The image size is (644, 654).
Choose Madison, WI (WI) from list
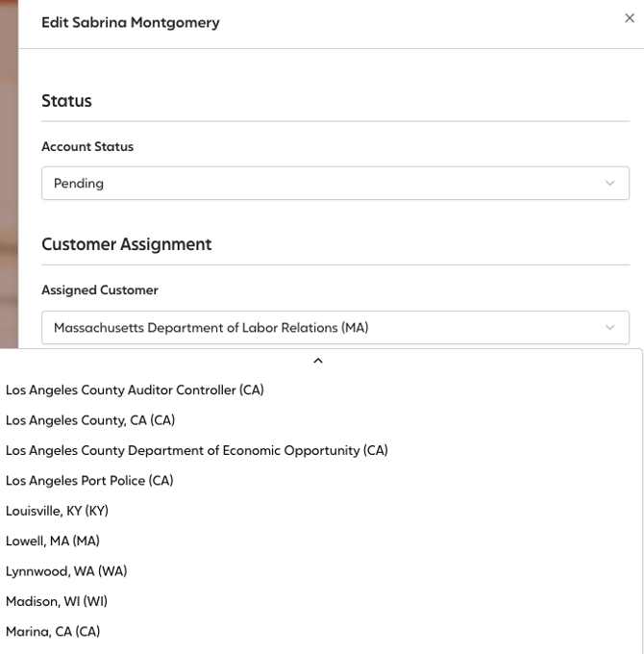click(321, 601)
